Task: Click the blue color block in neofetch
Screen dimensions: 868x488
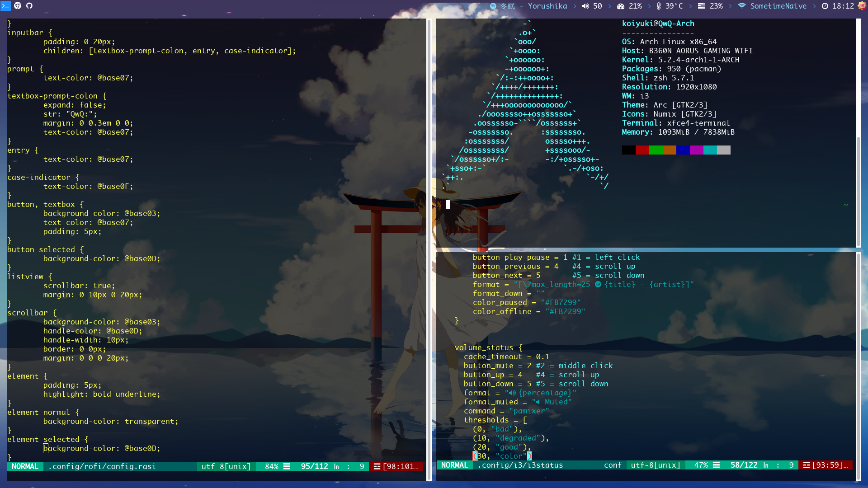Action: (x=683, y=150)
